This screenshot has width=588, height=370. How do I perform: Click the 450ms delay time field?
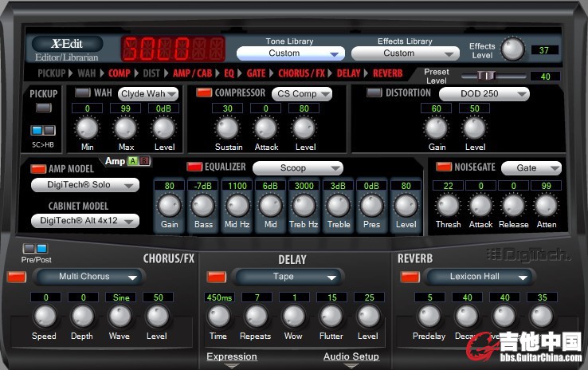pyautogui.click(x=219, y=297)
